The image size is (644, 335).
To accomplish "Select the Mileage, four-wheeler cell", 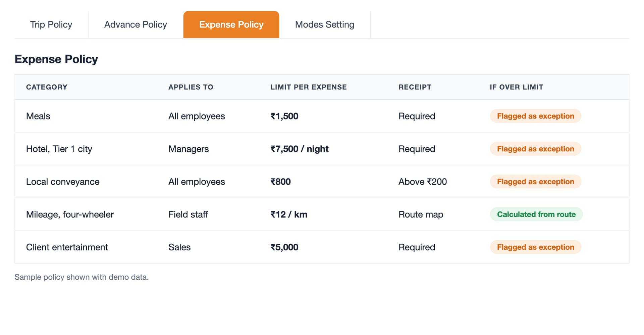I will click(x=70, y=214).
